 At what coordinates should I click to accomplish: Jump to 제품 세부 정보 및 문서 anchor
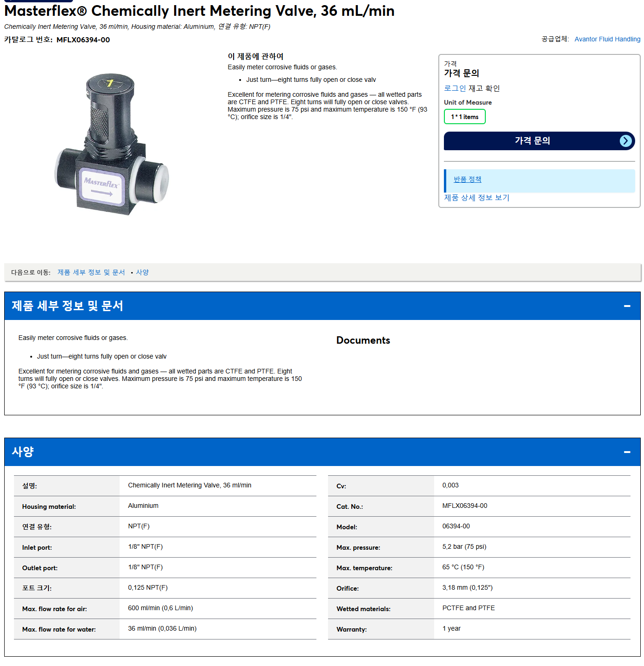click(x=91, y=273)
